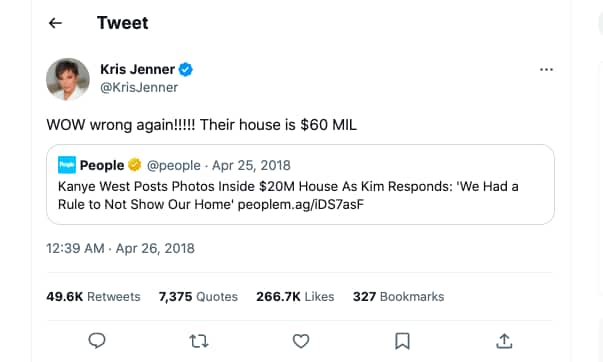Open Kris Jenner's profile picture
Viewport: 603px width, 362px height.
point(68,79)
